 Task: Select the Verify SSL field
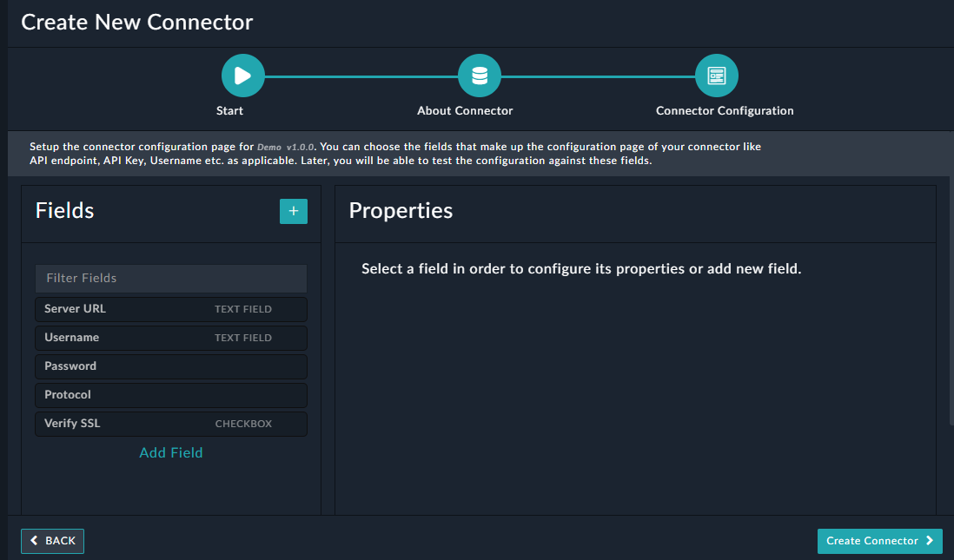[x=170, y=423]
